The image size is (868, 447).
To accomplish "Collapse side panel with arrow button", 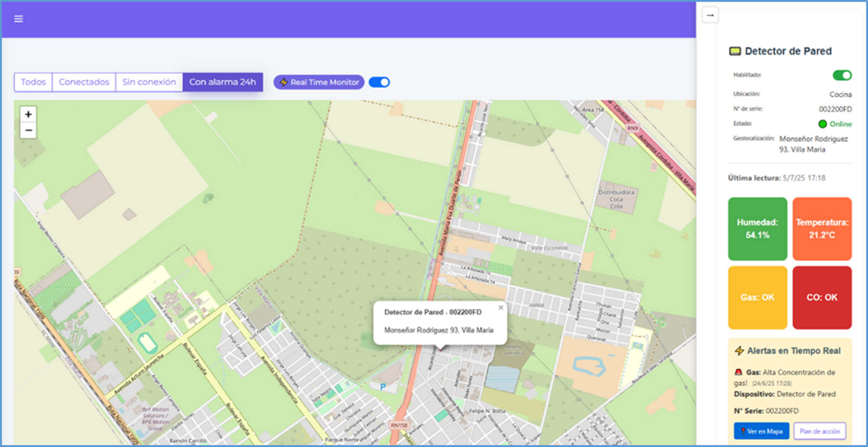I will click(x=710, y=15).
